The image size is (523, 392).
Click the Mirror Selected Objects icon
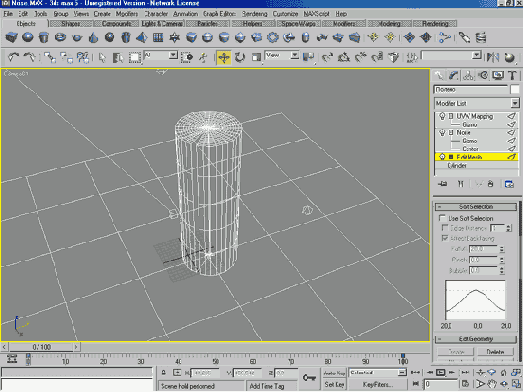coord(493,57)
